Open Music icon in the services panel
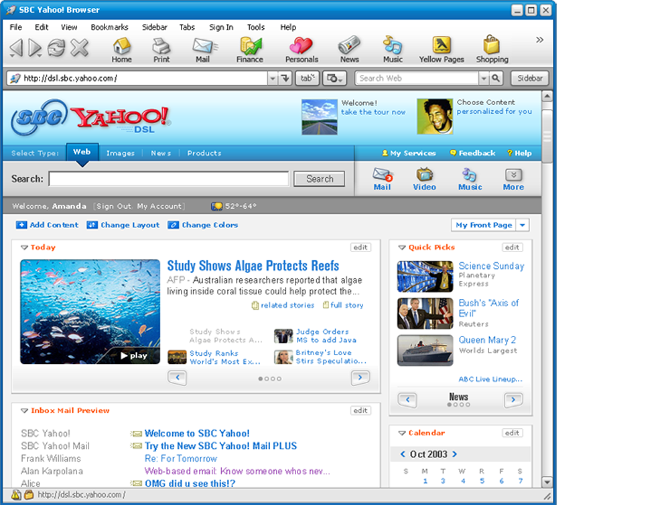Viewport: 670px width, 505px height. 470,179
